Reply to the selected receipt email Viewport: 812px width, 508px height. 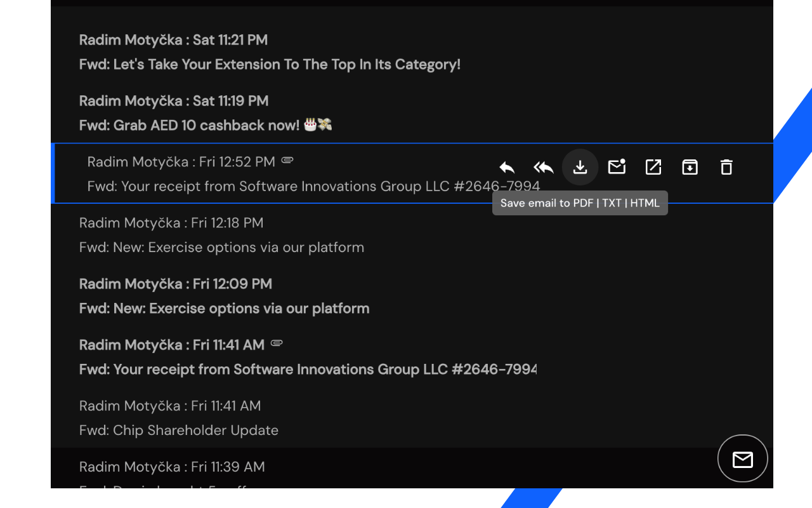tap(507, 167)
